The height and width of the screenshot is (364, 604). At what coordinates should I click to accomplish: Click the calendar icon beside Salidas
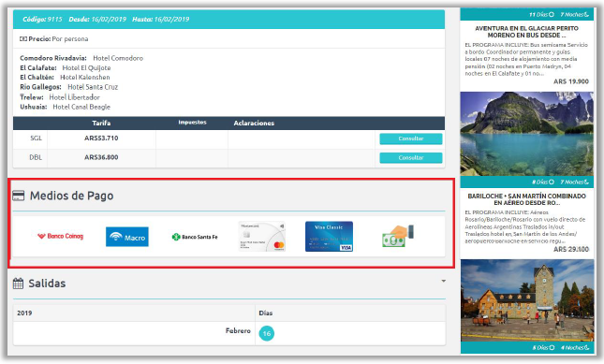click(18, 284)
